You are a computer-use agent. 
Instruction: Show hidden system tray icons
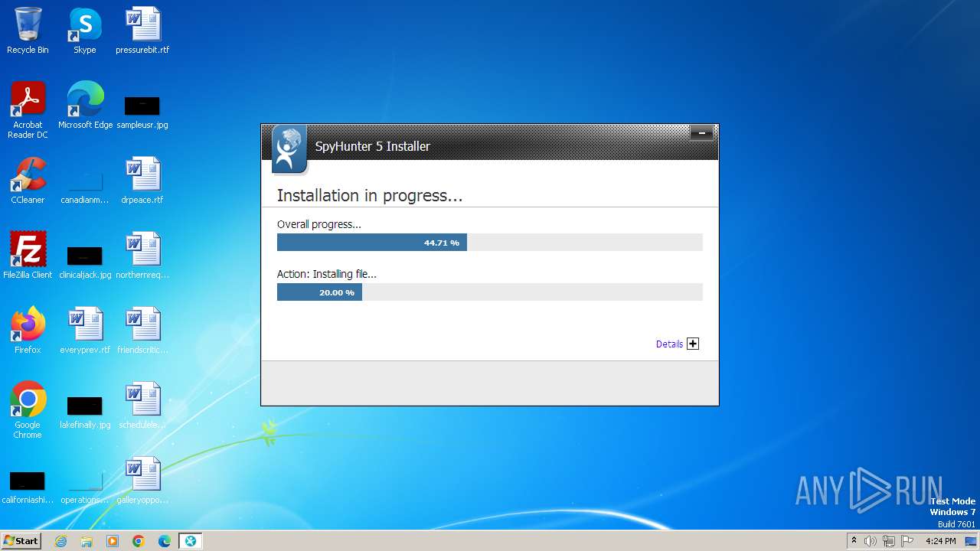[x=854, y=541]
